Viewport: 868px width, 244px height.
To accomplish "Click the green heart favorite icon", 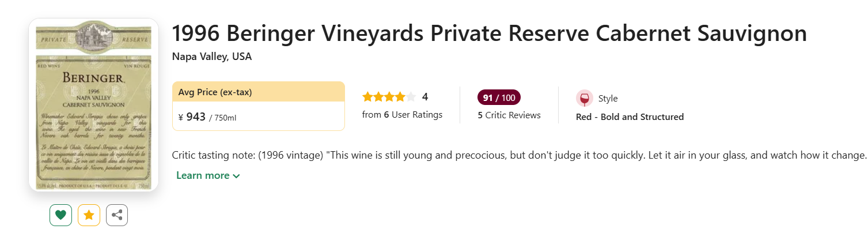I will [60, 215].
